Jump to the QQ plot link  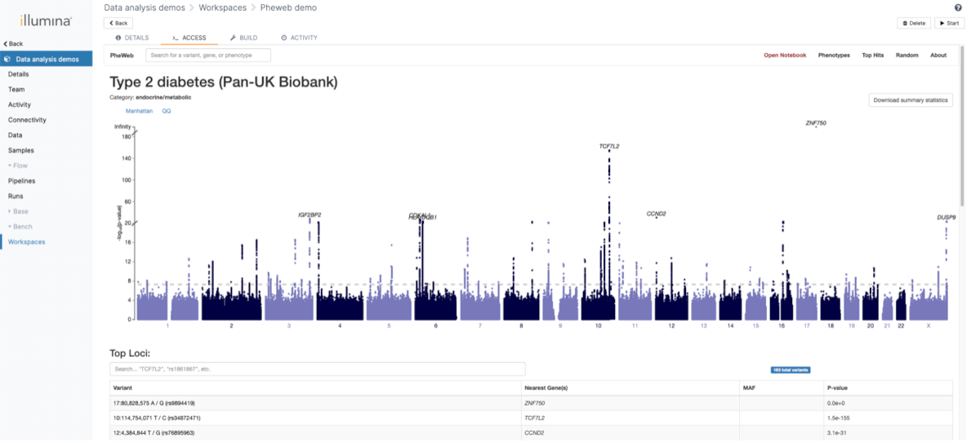(x=167, y=111)
